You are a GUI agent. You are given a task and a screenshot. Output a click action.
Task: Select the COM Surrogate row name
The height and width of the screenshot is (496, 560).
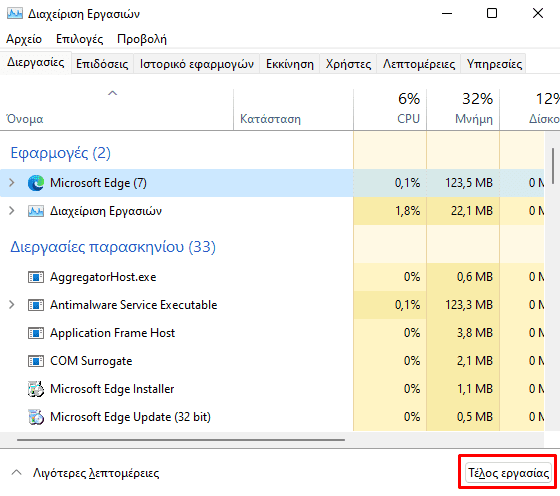pos(91,361)
